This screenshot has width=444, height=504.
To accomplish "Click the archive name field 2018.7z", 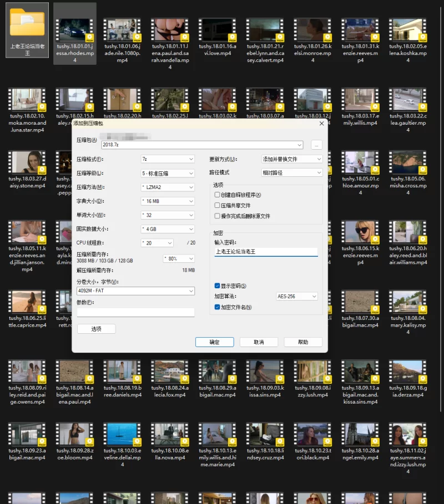I will (202, 145).
